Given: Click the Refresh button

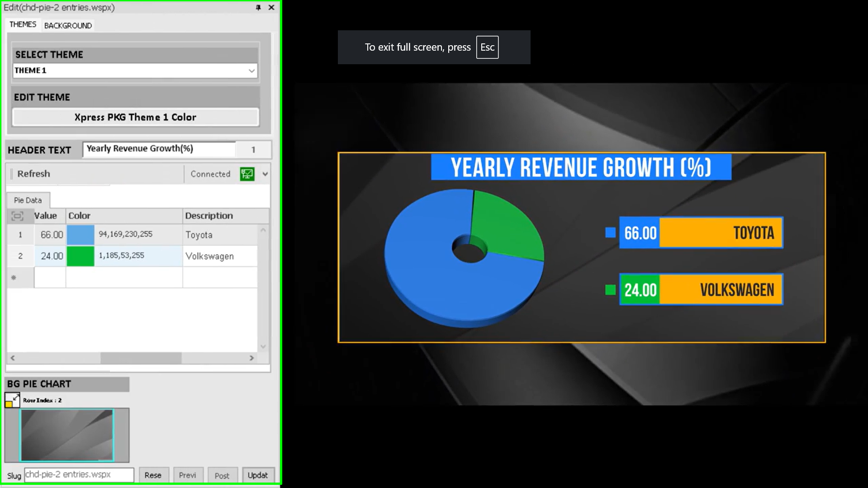Looking at the screenshot, I should pyautogui.click(x=33, y=174).
